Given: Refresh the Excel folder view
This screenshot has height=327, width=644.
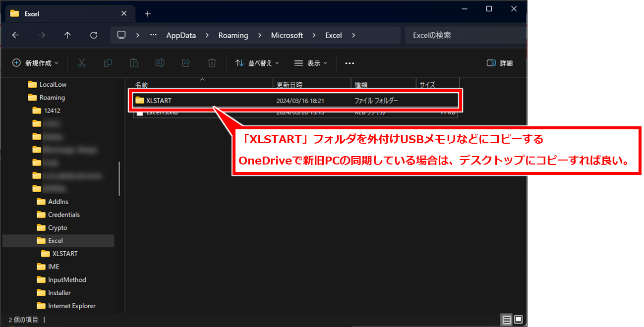Looking at the screenshot, I should 93,35.
